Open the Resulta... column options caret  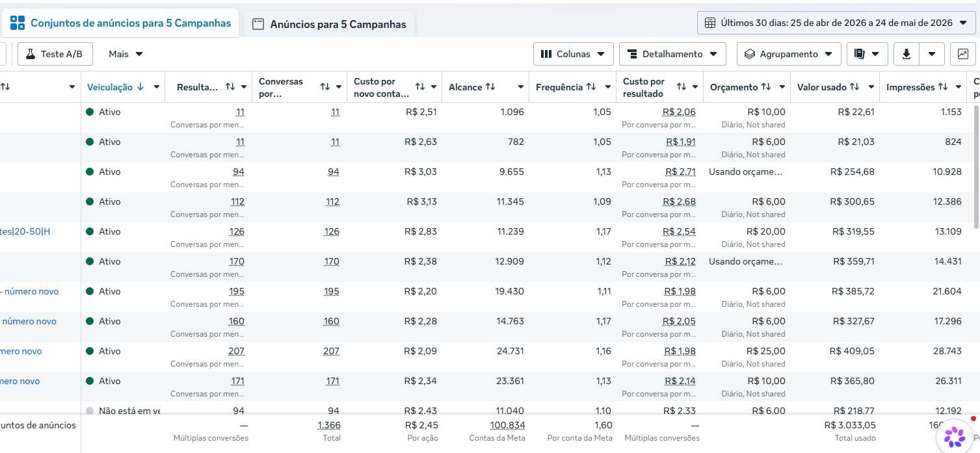[244, 87]
